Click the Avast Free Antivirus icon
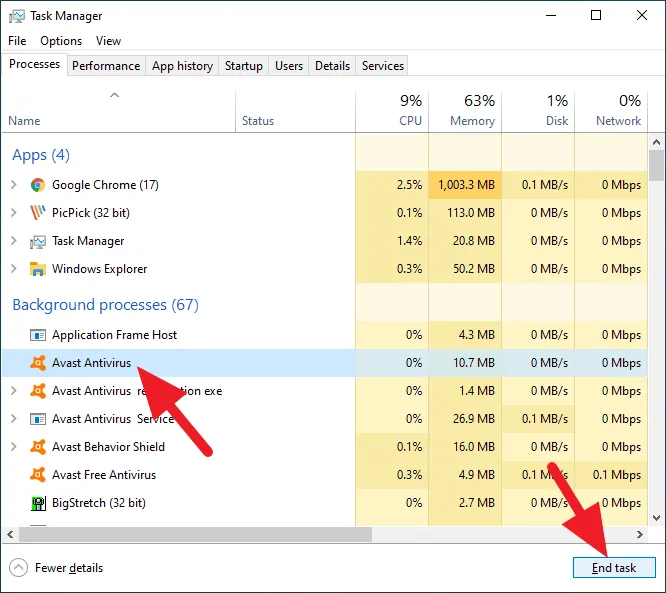666x593 pixels. click(x=38, y=474)
